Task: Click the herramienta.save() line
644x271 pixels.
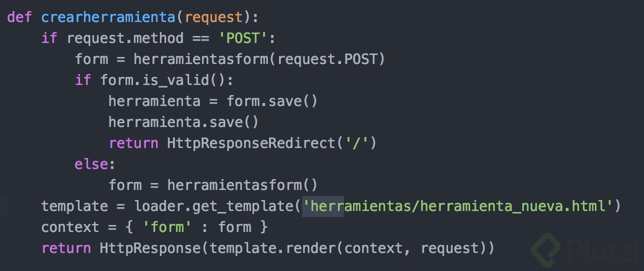Action: pyautogui.click(x=183, y=122)
